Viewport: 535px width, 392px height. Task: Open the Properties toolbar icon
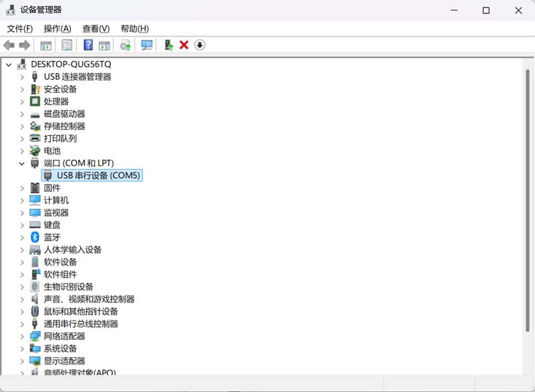coord(67,45)
